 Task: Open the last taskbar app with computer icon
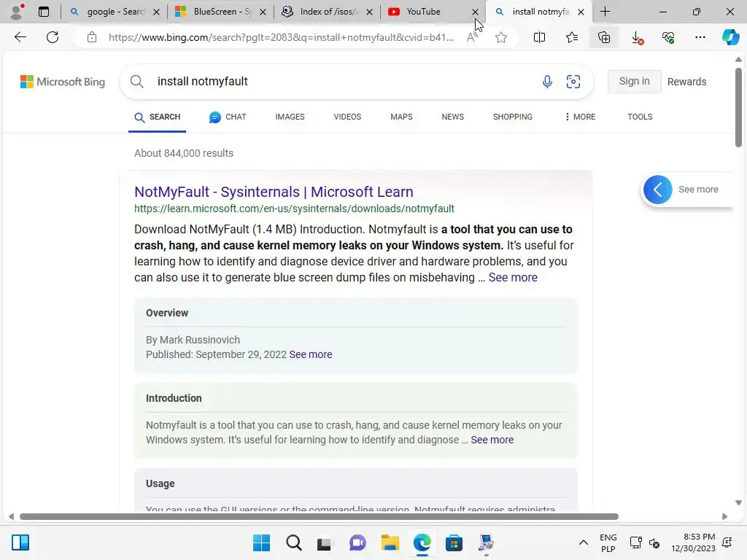click(486, 542)
